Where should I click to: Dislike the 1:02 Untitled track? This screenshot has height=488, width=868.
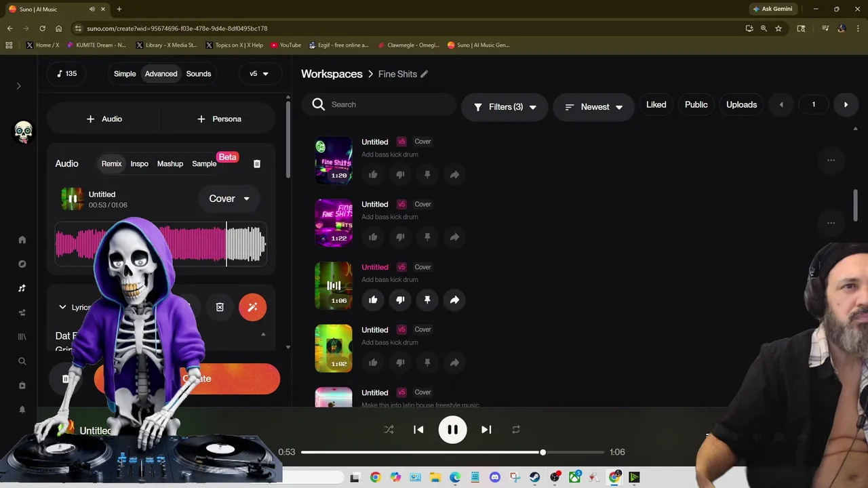pos(400,363)
